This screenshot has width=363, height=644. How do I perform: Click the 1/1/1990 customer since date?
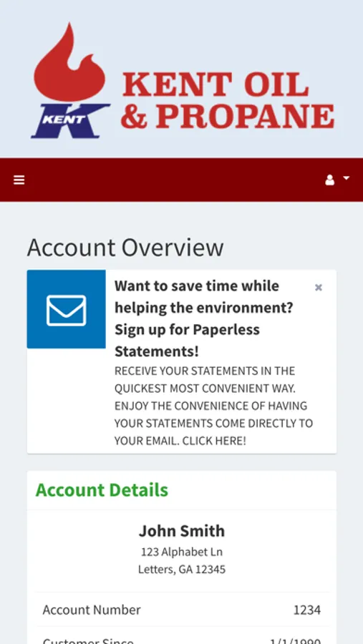click(x=295, y=640)
